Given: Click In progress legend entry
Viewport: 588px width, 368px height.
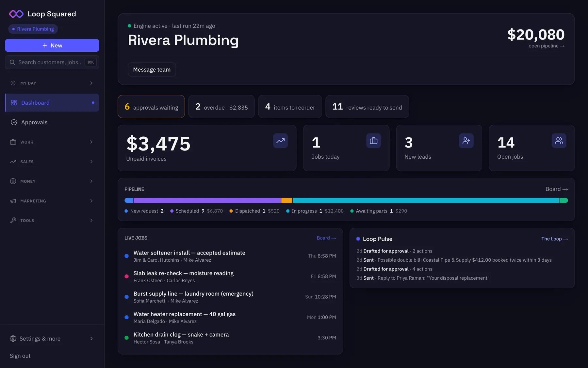Looking at the screenshot, I should coord(315,211).
